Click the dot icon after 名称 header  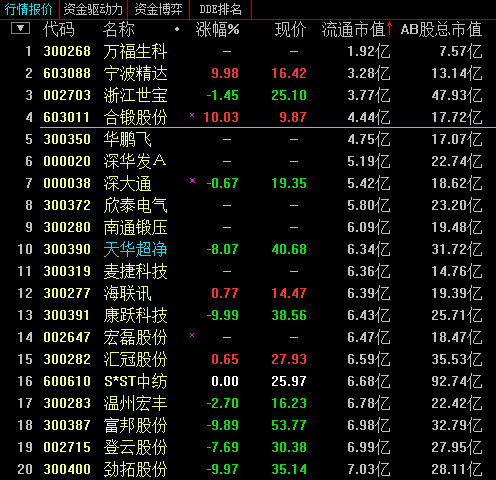177,29
